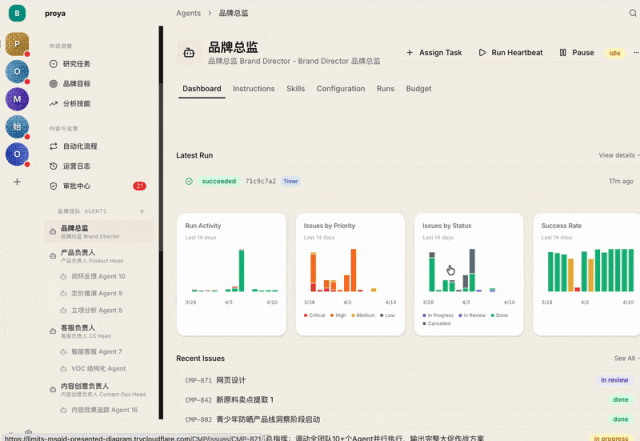Open the green B workspace avatar
This screenshot has height=441, width=640.
pyautogui.click(x=17, y=13)
